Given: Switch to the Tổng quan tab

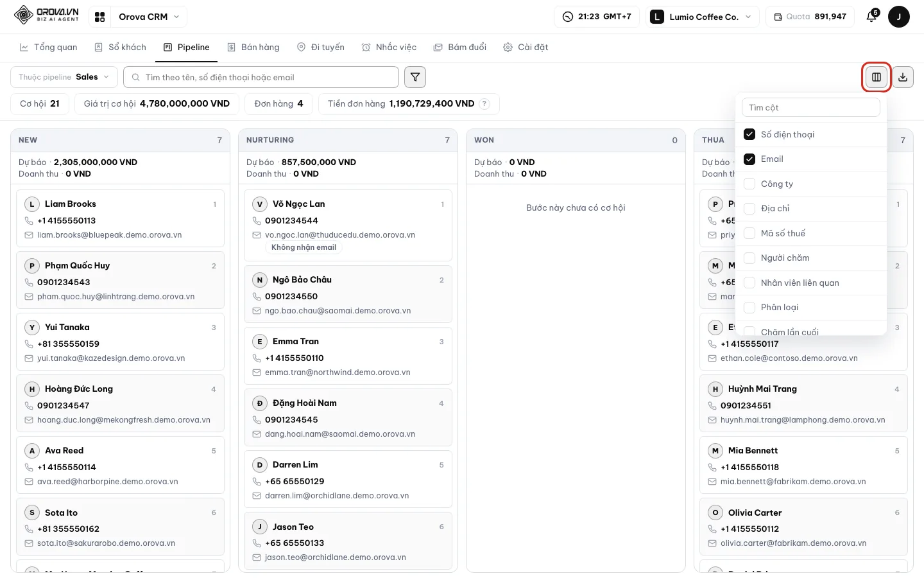Looking at the screenshot, I should coord(49,48).
